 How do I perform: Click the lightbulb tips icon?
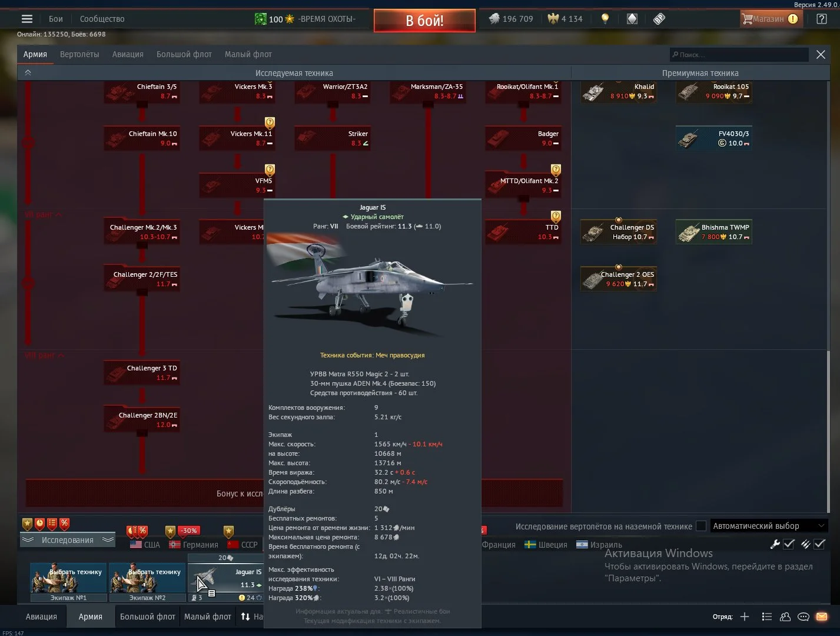(605, 19)
